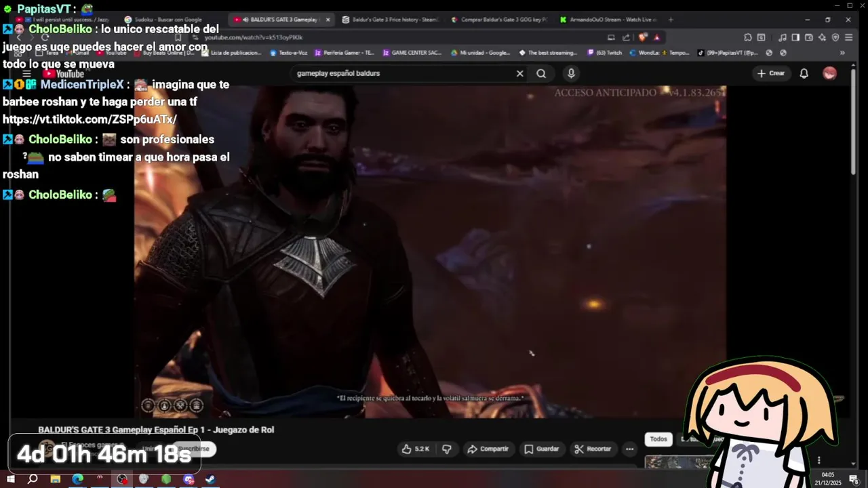Open the three-dot more actions menu
Screen dimensions: 868x488
click(x=629, y=449)
